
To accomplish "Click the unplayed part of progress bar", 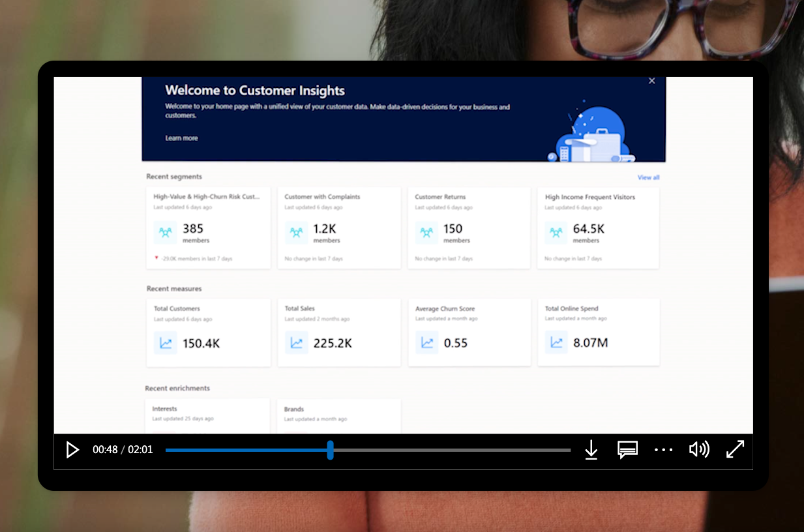I will click(452, 450).
